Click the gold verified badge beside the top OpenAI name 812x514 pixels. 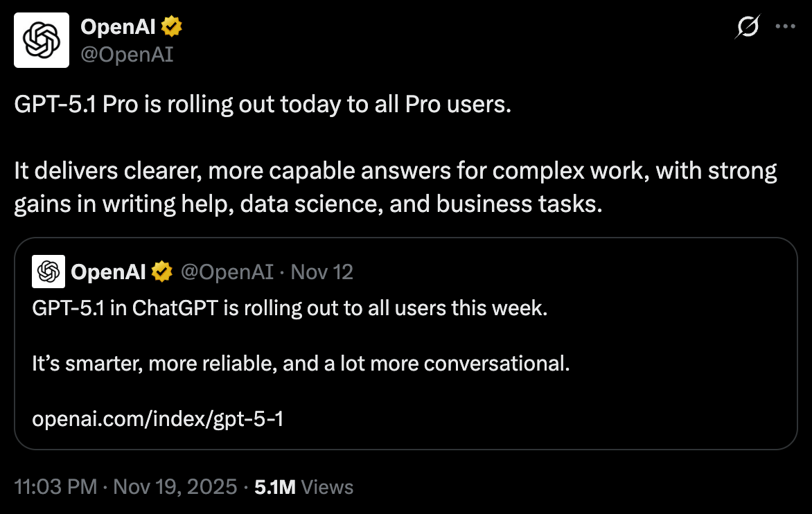point(171,27)
